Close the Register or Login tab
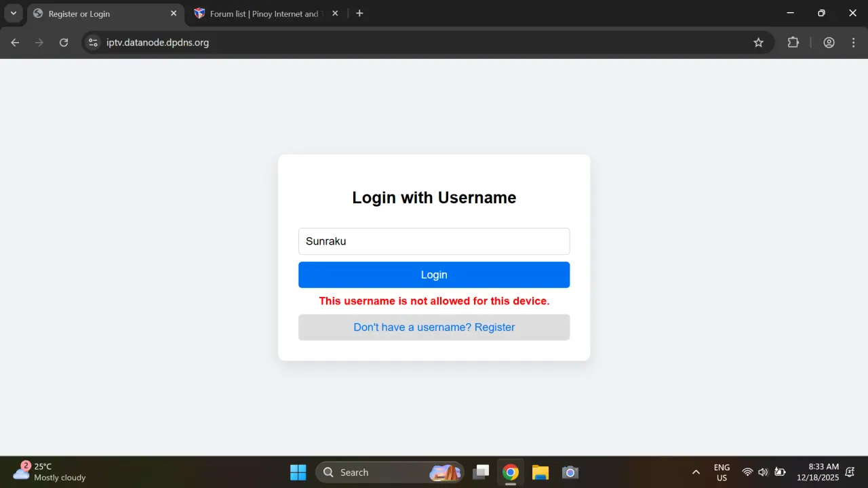 pyautogui.click(x=174, y=14)
